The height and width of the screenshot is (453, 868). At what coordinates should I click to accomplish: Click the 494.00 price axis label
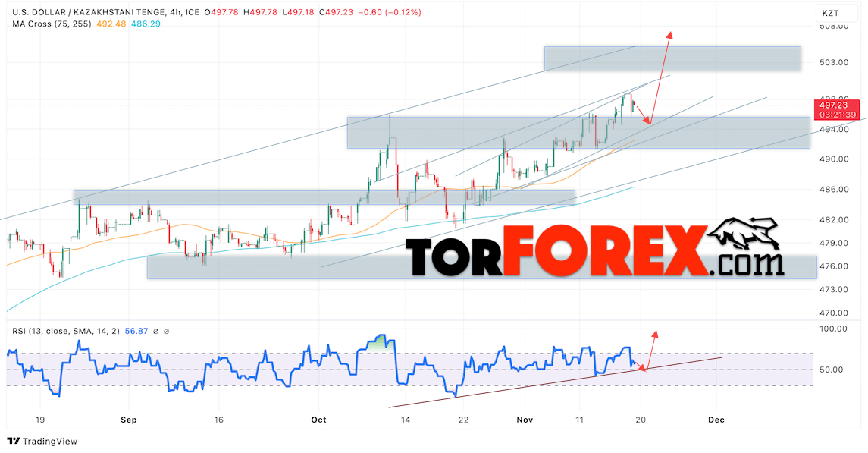(834, 130)
